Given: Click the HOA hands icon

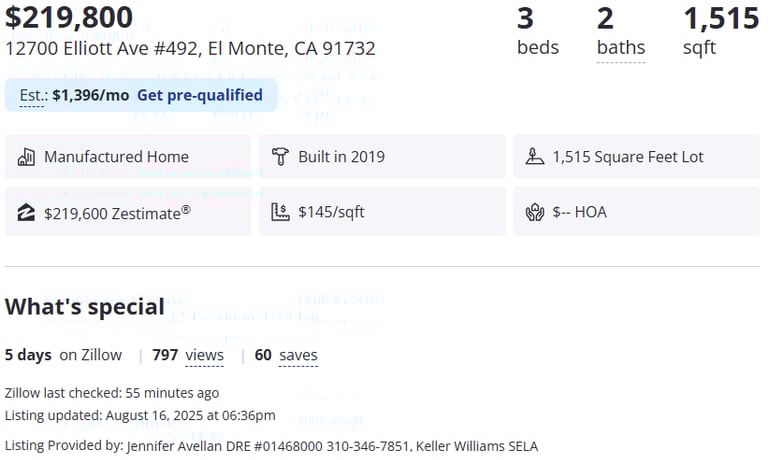Looking at the screenshot, I should tap(534, 213).
